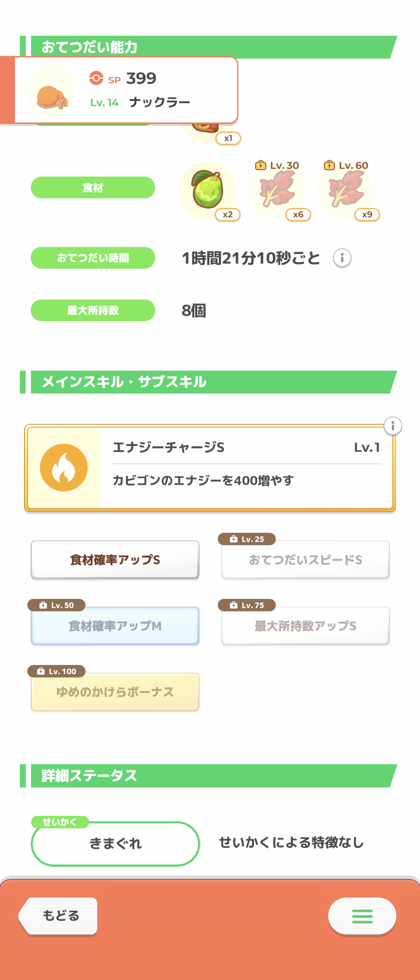Tap the info icon beside おてつだい時間
420x980 pixels.
pyautogui.click(x=342, y=258)
